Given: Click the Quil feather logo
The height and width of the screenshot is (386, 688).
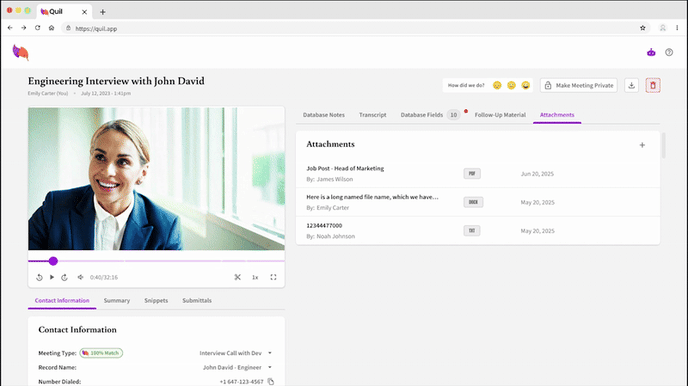Looking at the screenshot, I should pos(21,52).
